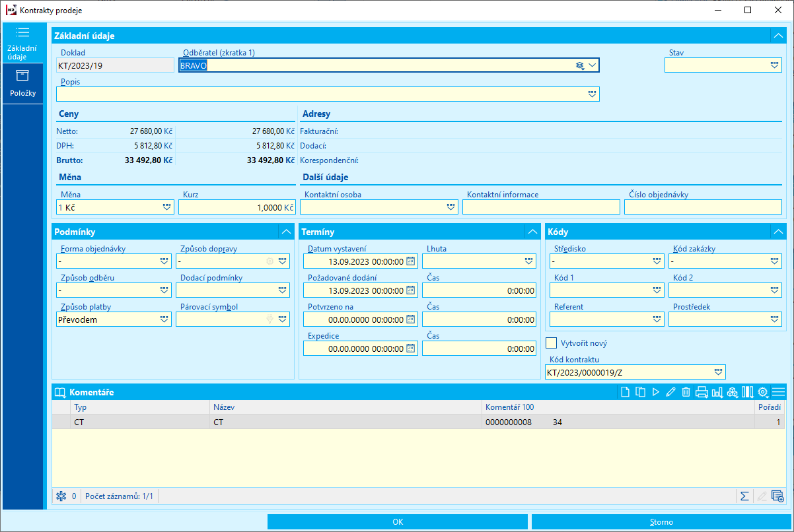The width and height of the screenshot is (794, 532).
Task: Open the Kód kontraktu dropdown
Action: coord(718,372)
